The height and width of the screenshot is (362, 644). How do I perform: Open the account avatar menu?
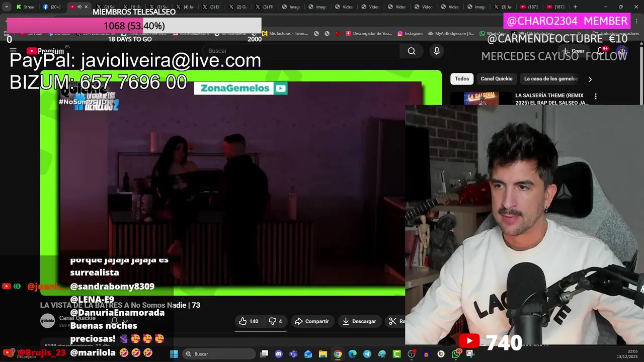pyautogui.click(x=622, y=51)
